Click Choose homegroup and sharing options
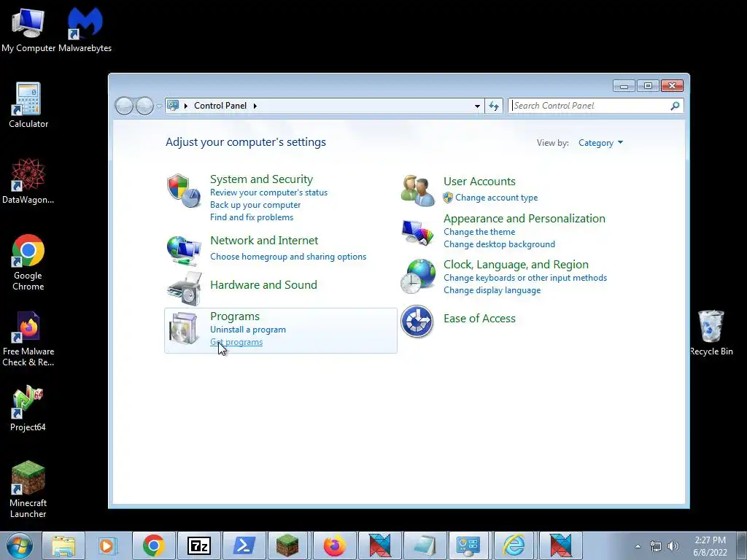The image size is (747, 560). [x=288, y=257]
